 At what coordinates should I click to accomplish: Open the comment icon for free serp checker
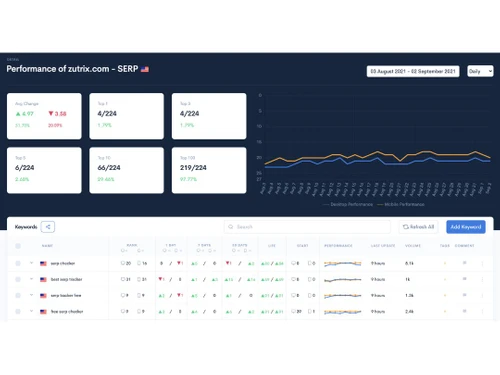[464, 311]
